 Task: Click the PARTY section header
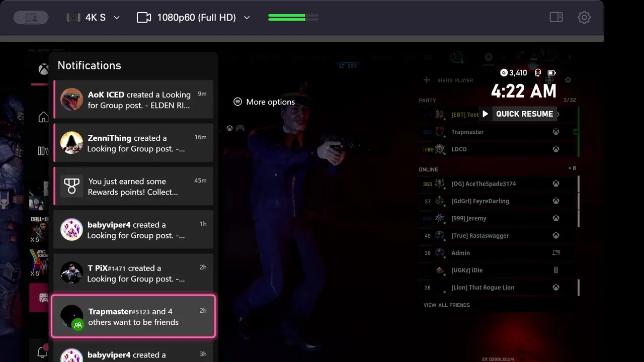(427, 101)
